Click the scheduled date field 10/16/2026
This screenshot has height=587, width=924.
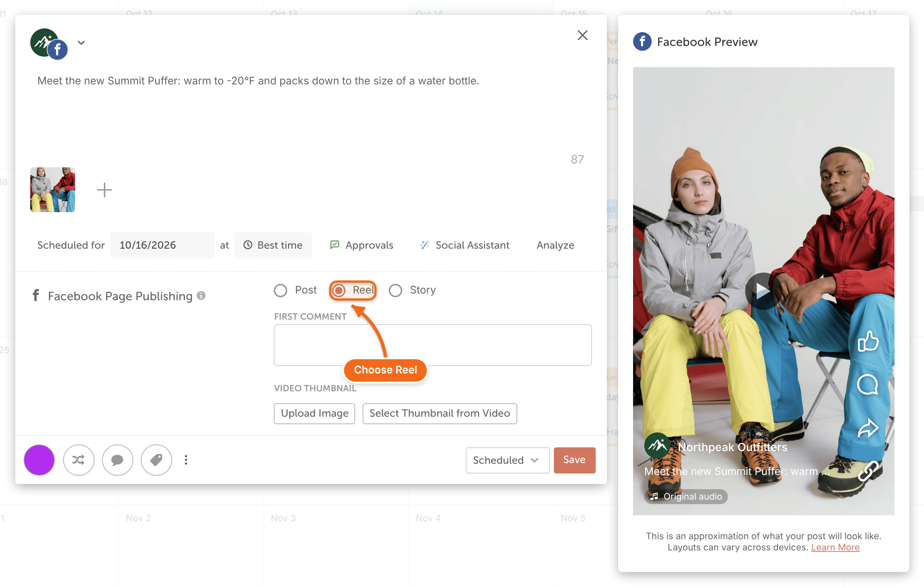(x=162, y=245)
